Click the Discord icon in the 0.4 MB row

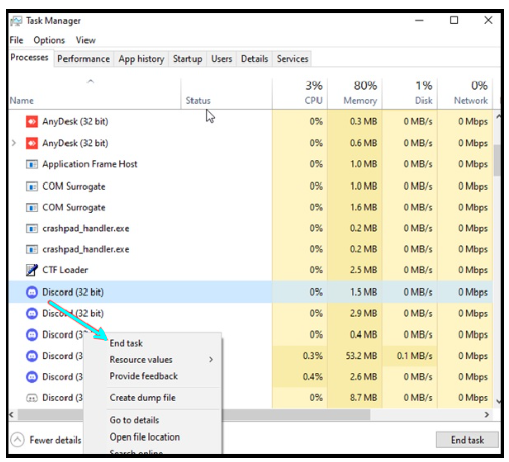click(x=32, y=335)
